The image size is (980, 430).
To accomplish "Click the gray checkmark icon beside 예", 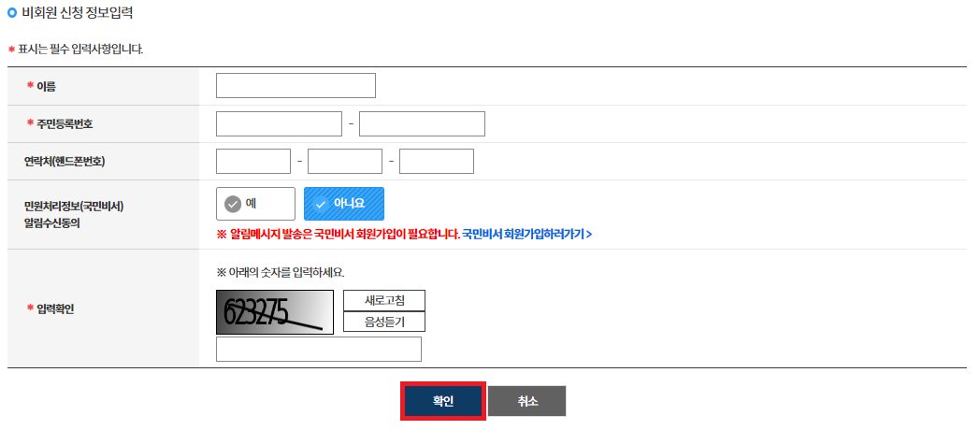I will (233, 204).
